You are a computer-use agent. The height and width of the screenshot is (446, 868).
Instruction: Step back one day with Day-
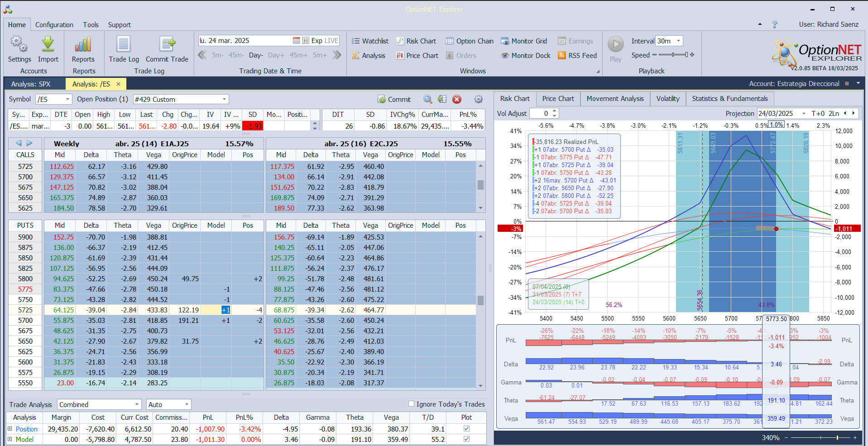256,55
